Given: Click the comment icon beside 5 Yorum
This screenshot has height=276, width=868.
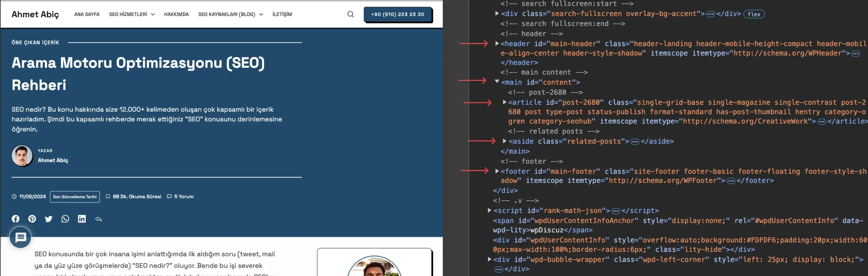Looking at the screenshot, I should click(x=169, y=196).
